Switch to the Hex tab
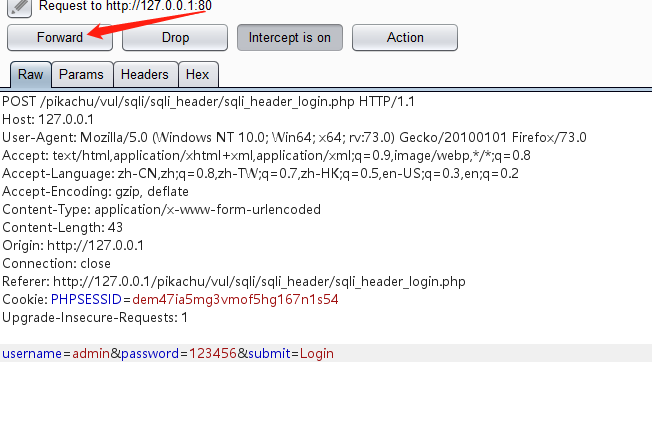 pyautogui.click(x=198, y=74)
